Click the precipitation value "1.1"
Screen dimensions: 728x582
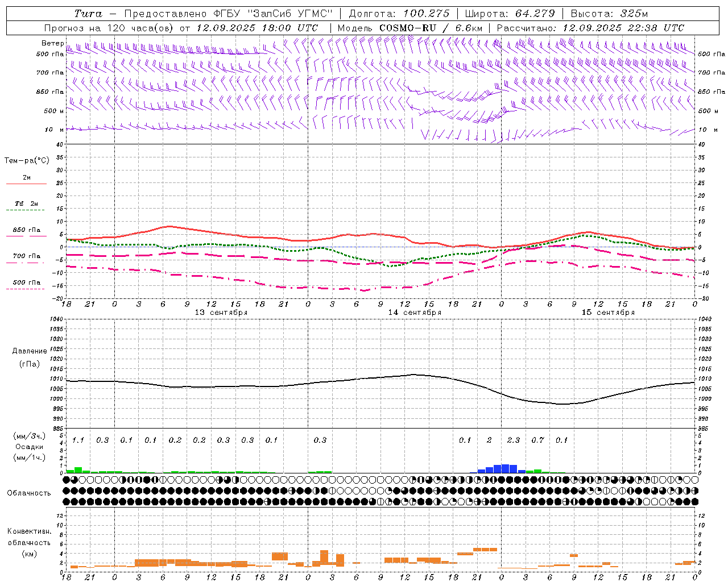click(x=78, y=440)
